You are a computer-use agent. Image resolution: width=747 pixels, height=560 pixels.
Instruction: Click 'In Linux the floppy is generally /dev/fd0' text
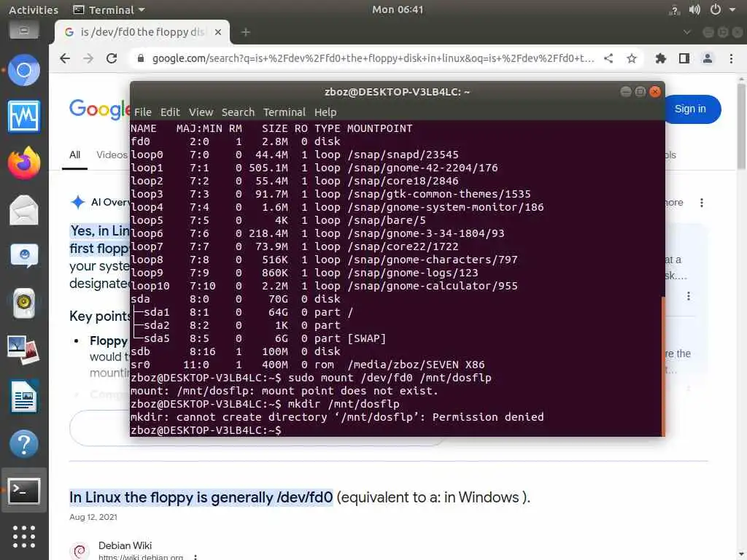click(x=201, y=497)
